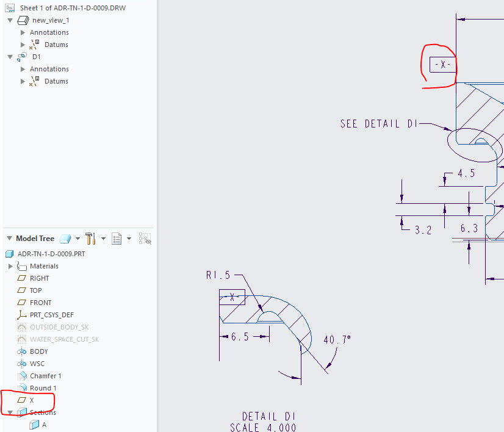The width and height of the screenshot is (504, 432).
Task: Select the new_view_1 view icon
Action: pyautogui.click(x=23, y=20)
